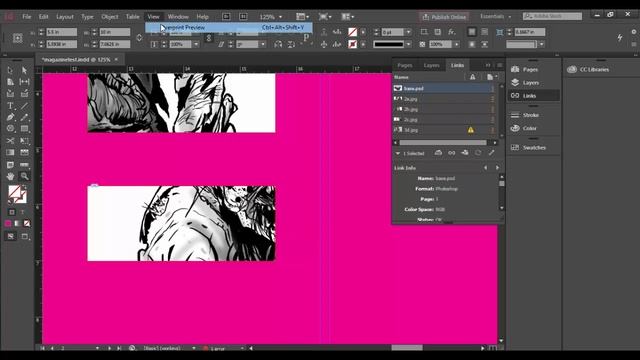
Task: Select the Selection tool (black arrow)
Action: 10,70
